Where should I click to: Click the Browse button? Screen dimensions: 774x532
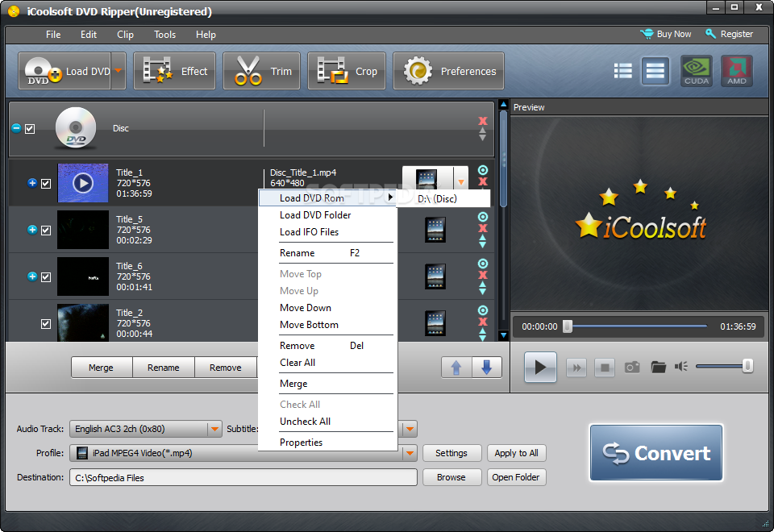point(451,477)
